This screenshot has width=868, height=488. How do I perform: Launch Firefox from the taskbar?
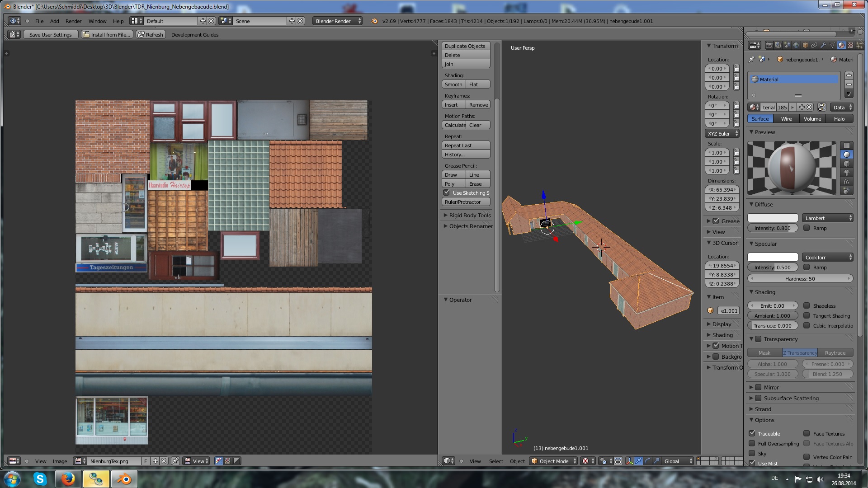pyautogui.click(x=68, y=479)
